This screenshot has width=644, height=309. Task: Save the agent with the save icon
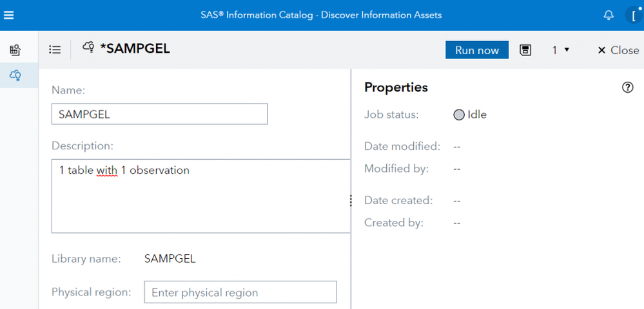[x=525, y=50]
